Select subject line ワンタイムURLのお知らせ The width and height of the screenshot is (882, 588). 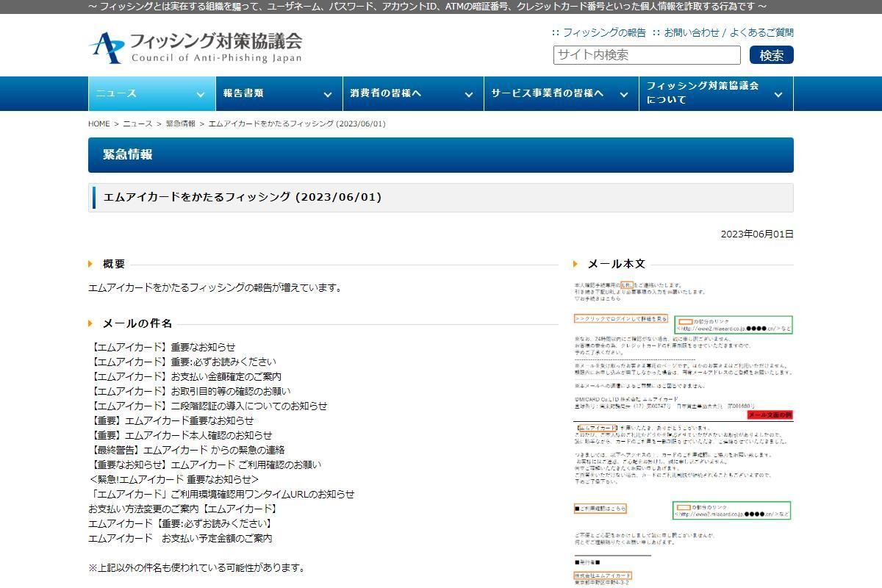[x=221, y=494]
